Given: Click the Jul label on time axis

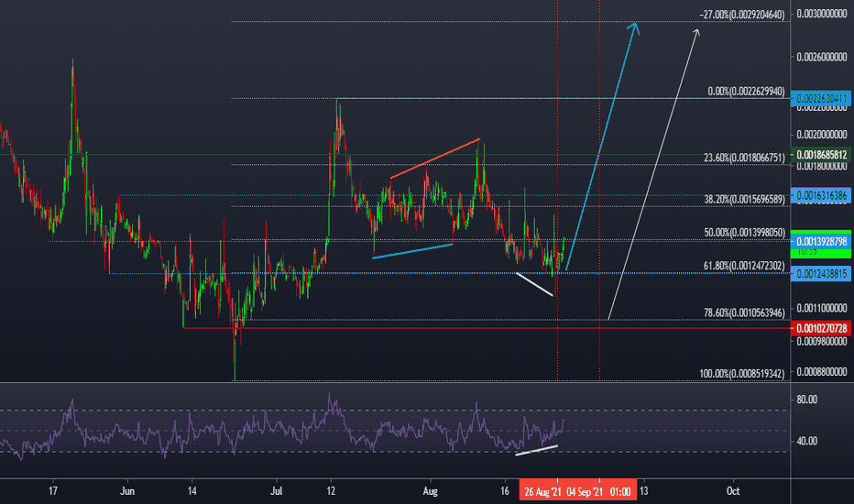Looking at the screenshot, I should point(276,491).
